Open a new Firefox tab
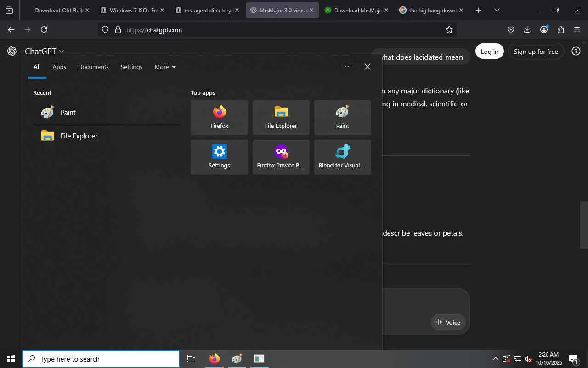This screenshot has width=588, height=368. tap(478, 10)
